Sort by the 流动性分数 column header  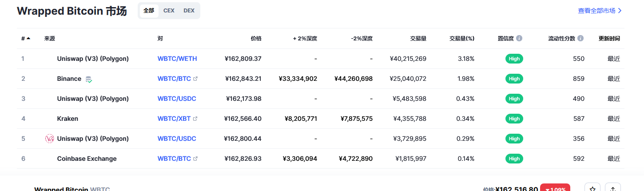tap(562, 39)
